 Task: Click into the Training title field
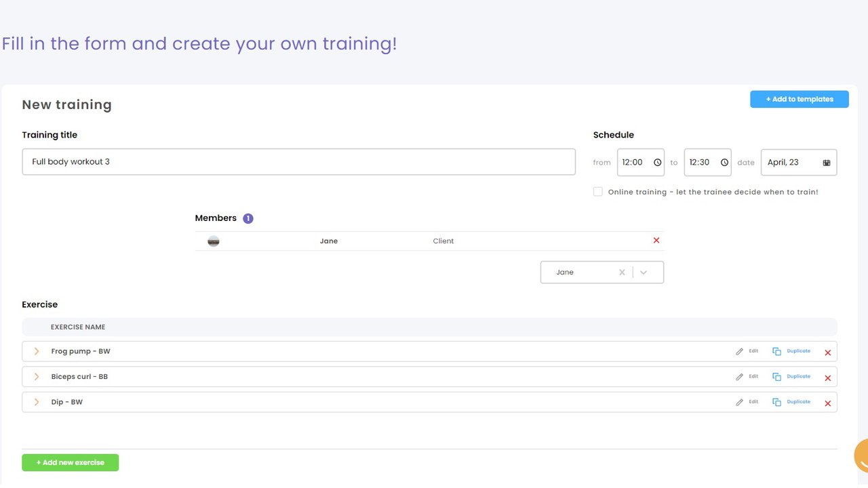click(298, 162)
